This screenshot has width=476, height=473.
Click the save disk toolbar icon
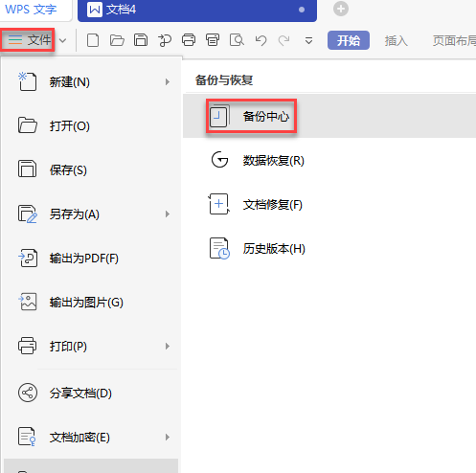pos(141,40)
